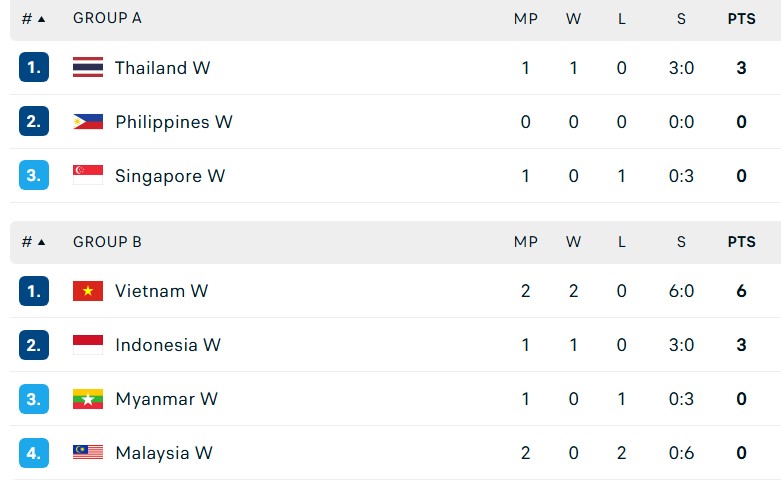The height and width of the screenshot is (481, 781).
Task: Open Indonesia W team link
Action: 167,345
